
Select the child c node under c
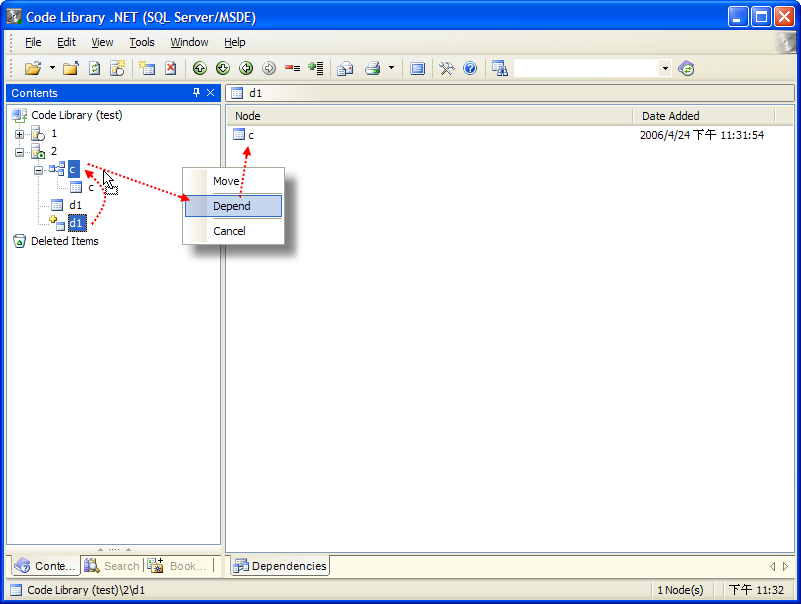pyautogui.click(x=91, y=188)
